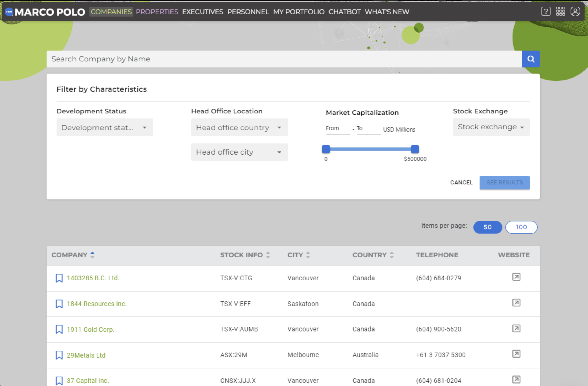Click stock info ASX:29M
Image resolution: width=588 pixels, height=386 pixels.
[x=234, y=355]
